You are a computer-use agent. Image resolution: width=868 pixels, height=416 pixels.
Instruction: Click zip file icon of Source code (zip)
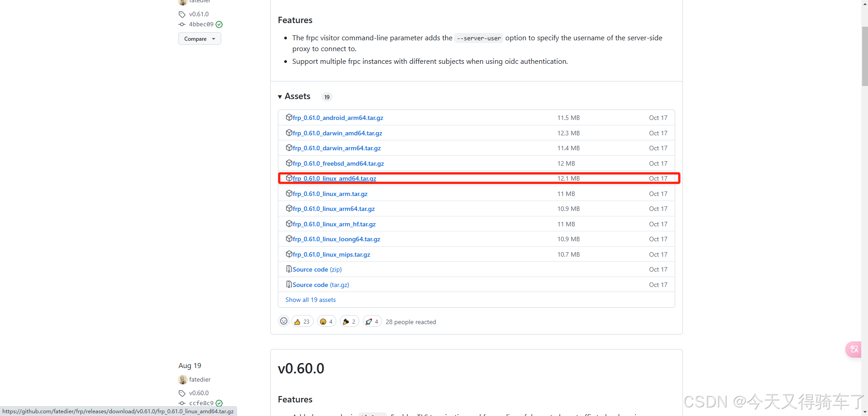[x=289, y=269]
